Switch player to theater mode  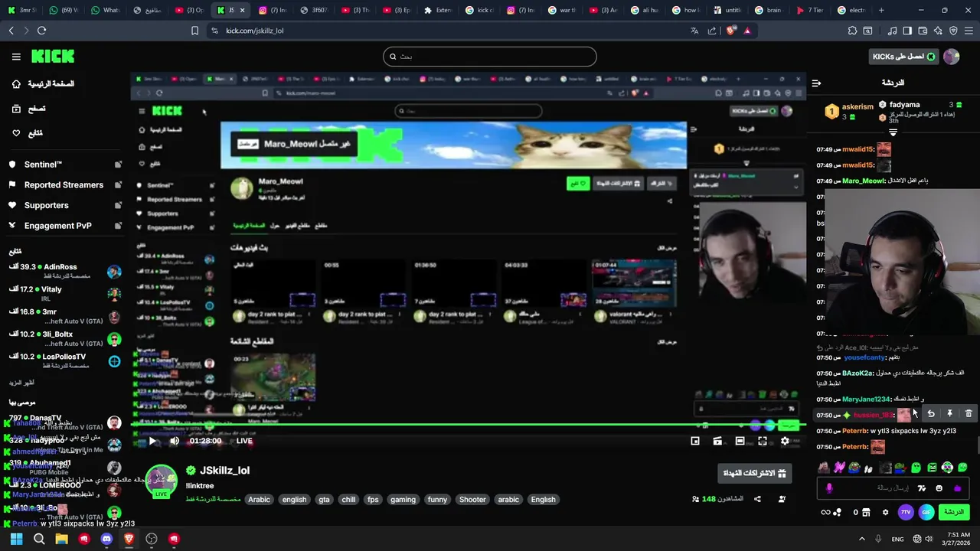740,441
